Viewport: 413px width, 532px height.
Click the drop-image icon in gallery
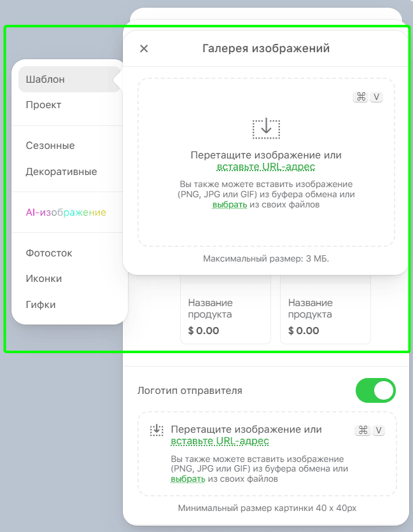[266, 128]
